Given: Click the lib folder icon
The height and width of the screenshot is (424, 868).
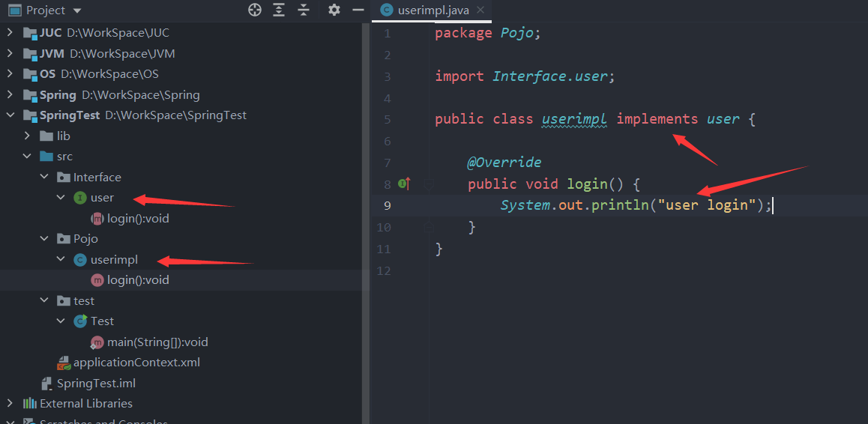Looking at the screenshot, I should (46, 136).
